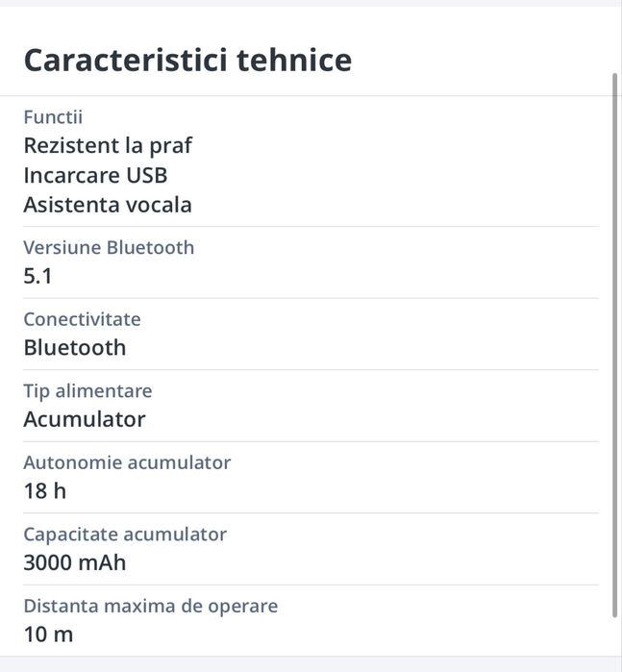Screen dimensions: 622x672
Task: Click the Distanta maxima de operare label
Action: click(150, 607)
